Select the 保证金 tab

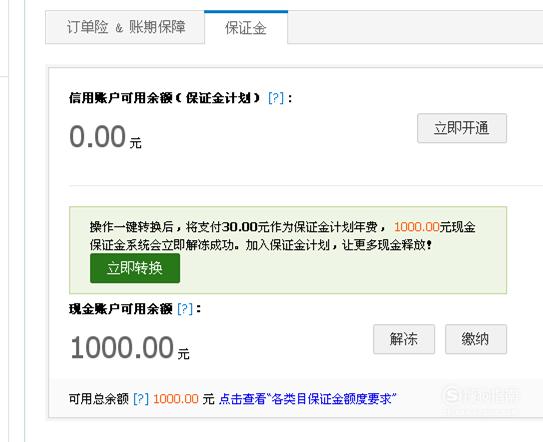coord(246,27)
